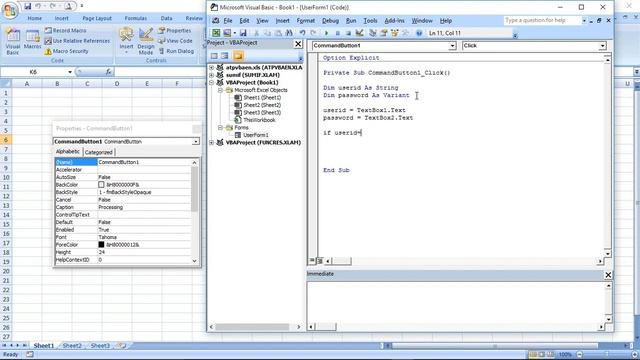Open the Run menu in Visual Basic editor
Screen dimensions: 640x360
click(351, 21)
